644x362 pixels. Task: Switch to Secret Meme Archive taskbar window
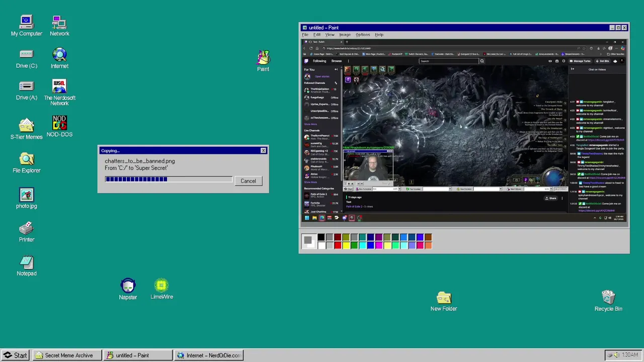coord(67,355)
